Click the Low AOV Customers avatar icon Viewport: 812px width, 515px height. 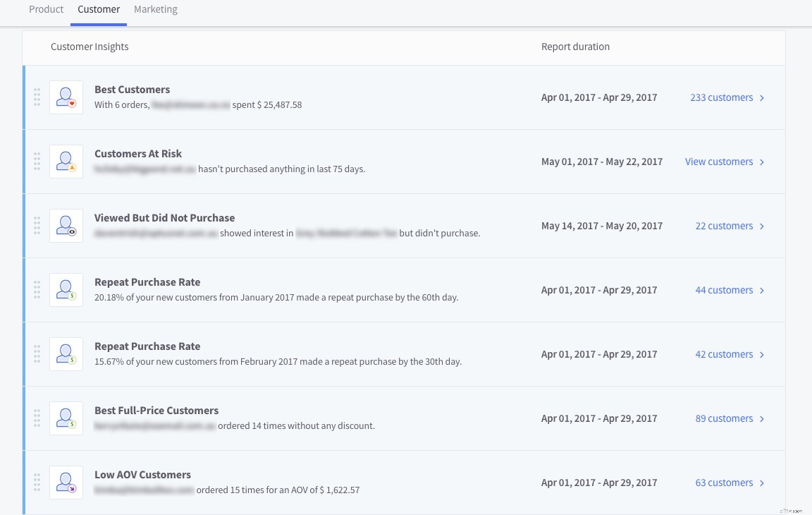click(66, 482)
